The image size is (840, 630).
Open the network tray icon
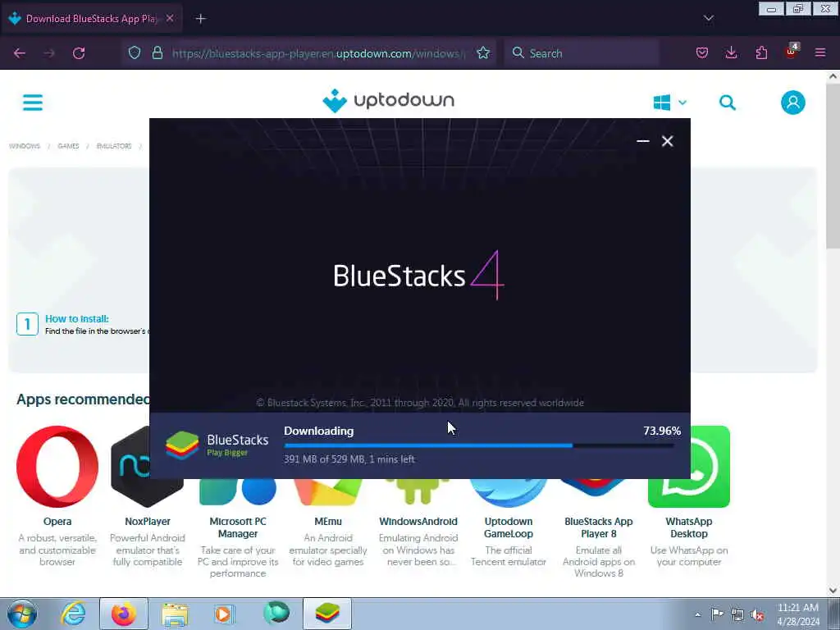(737, 614)
